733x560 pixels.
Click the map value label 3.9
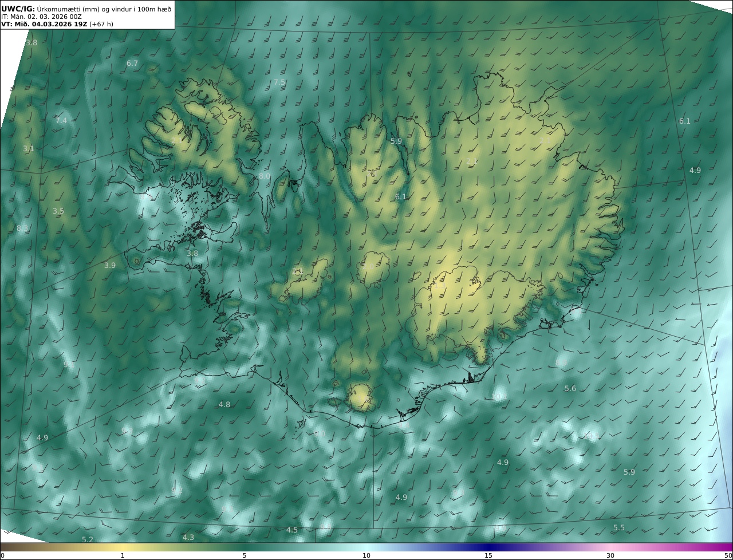click(x=110, y=266)
